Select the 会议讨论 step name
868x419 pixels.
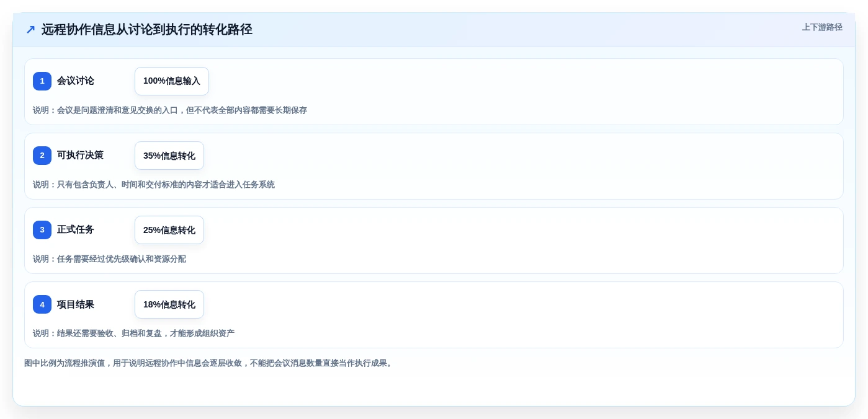76,81
